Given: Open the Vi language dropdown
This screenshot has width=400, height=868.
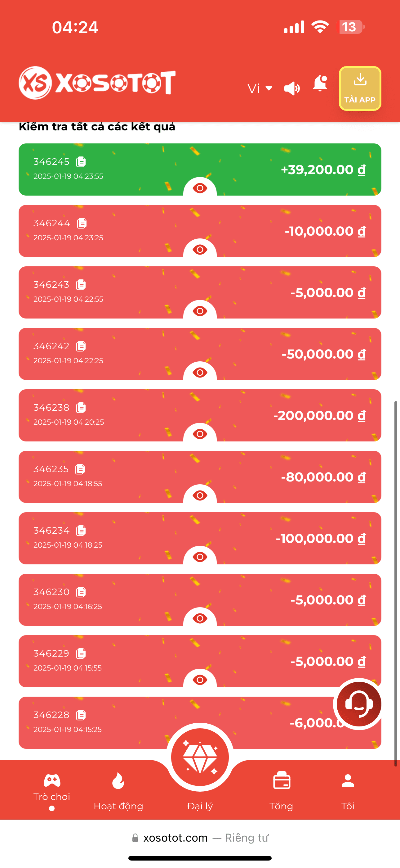Looking at the screenshot, I should [260, 88].
